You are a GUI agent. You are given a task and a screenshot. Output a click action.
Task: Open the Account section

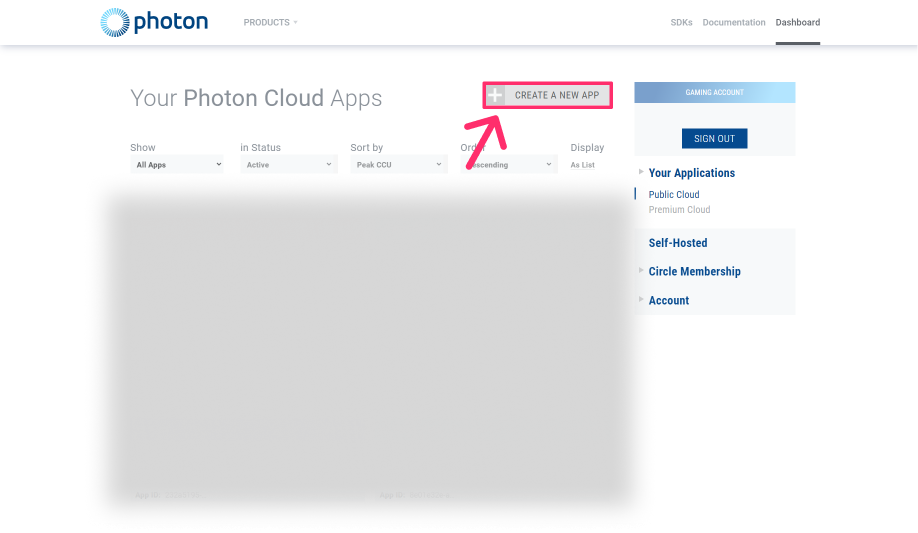point(669,300)
